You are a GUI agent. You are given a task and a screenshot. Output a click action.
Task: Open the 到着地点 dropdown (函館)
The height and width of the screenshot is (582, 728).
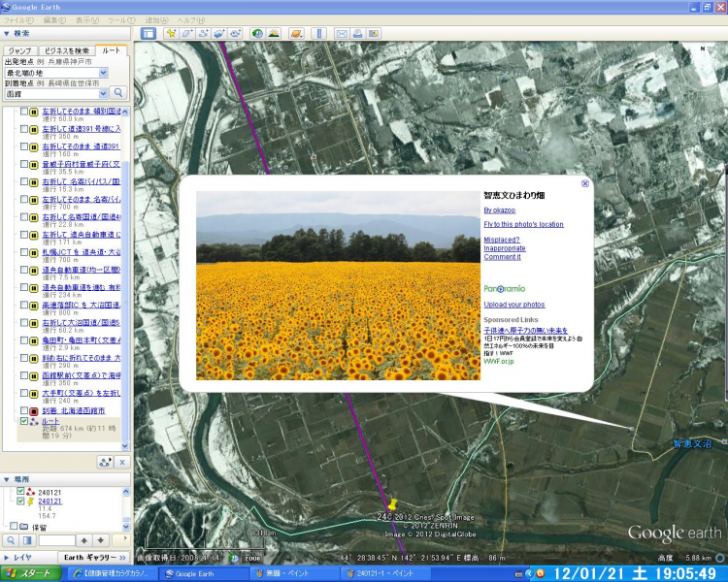103,94
